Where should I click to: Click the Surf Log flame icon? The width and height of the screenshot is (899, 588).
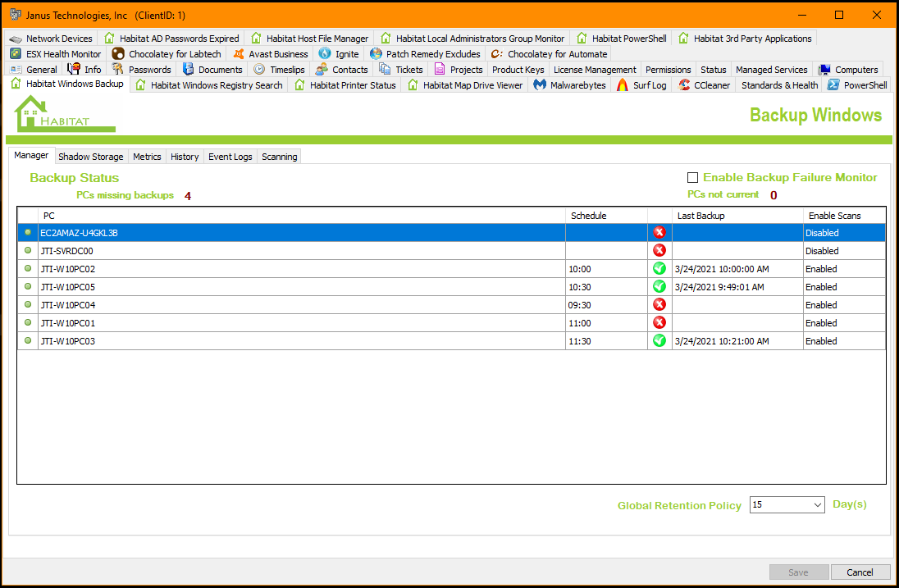[x=623, y=85]
